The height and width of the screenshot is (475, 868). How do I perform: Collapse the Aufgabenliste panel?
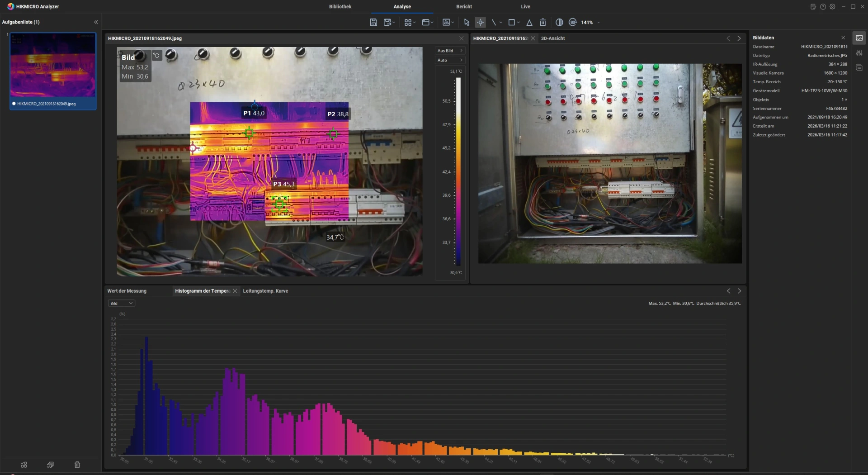96,22
